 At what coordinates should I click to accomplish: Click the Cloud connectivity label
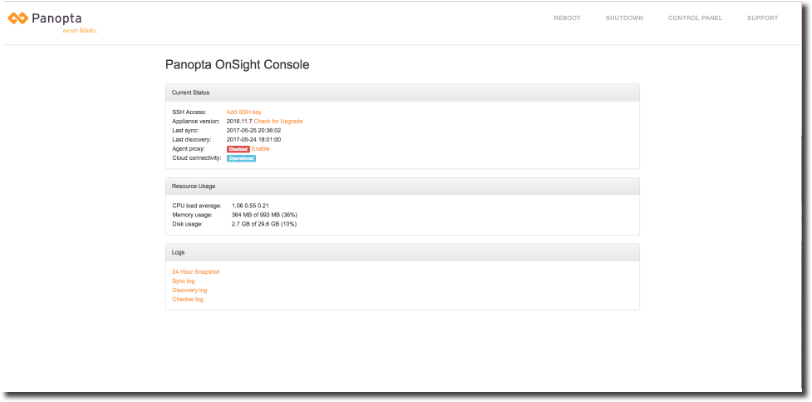pyautogui.click(x=197, y=158)
